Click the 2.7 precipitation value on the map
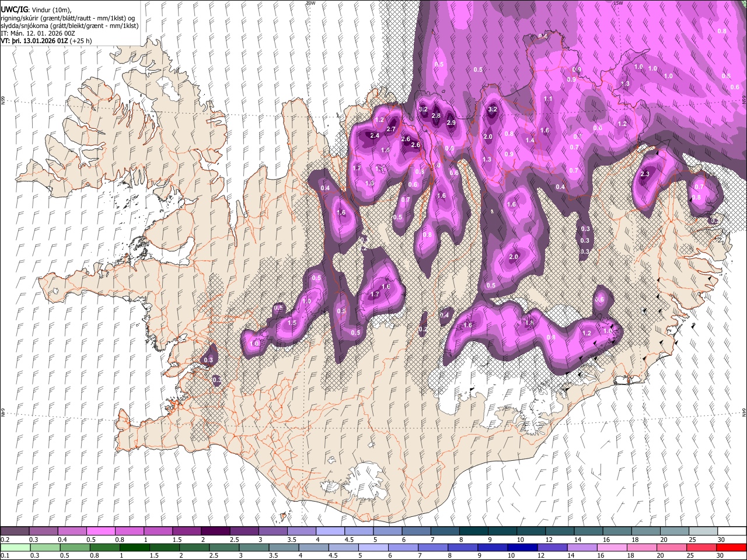The height and width of the screenshot is (560, 747). [x=391, y=129]
